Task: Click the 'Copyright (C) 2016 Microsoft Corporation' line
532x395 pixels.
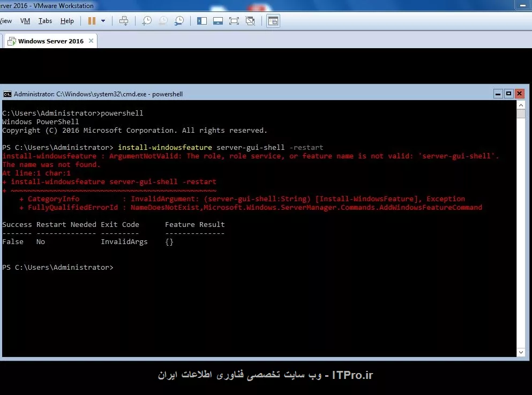Action: [x=134, y=130]
